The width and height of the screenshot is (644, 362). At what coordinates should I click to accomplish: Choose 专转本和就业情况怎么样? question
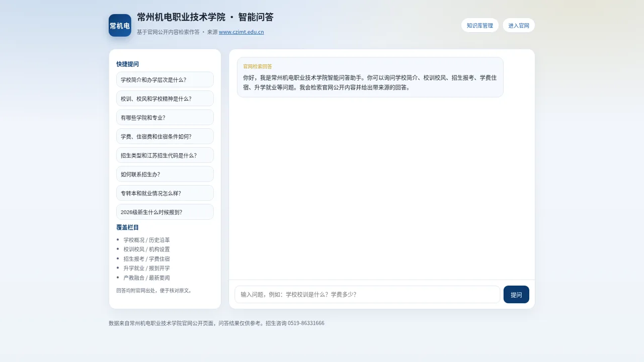click(165, 193)
